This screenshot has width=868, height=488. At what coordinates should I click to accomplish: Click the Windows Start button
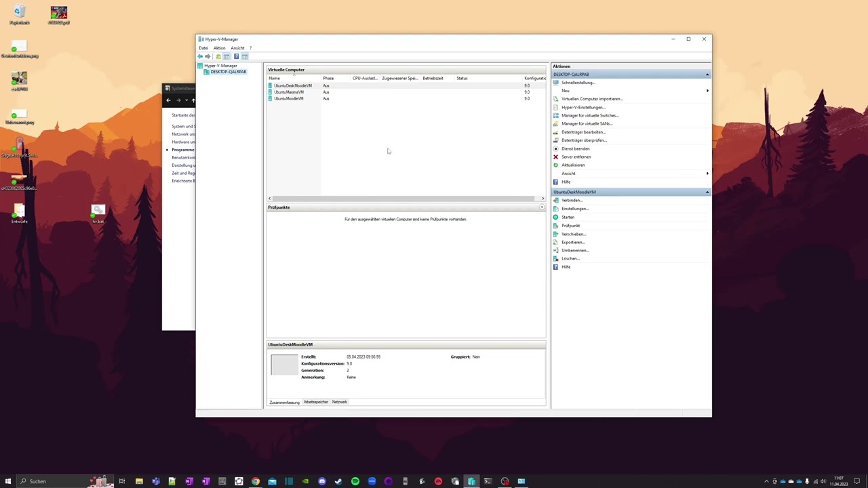click(x=8, y=481)
